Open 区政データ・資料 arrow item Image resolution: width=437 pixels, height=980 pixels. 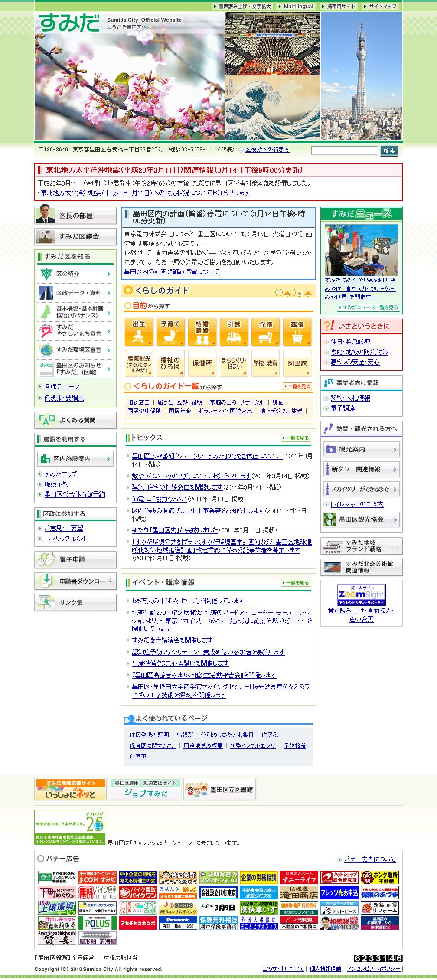pos(75,293)
